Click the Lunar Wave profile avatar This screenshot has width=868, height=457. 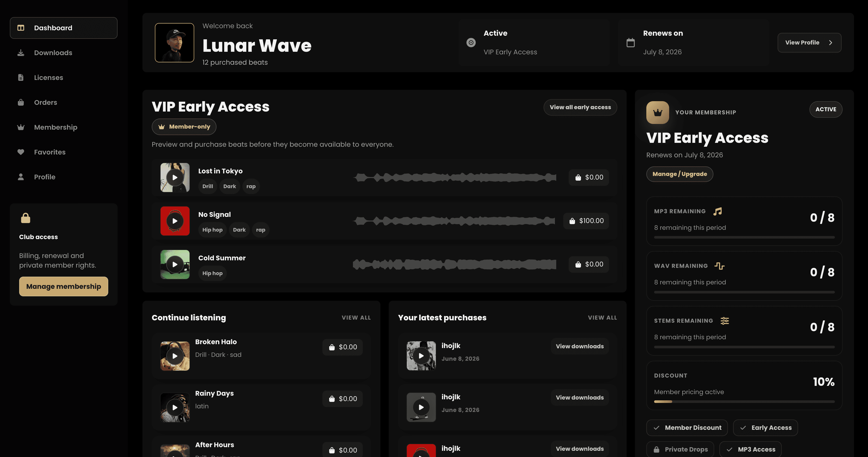click(x=175, y=42)
